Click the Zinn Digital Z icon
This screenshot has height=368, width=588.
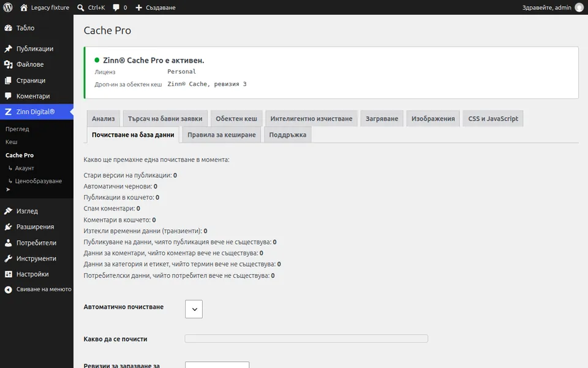click(x=8, y=112)
